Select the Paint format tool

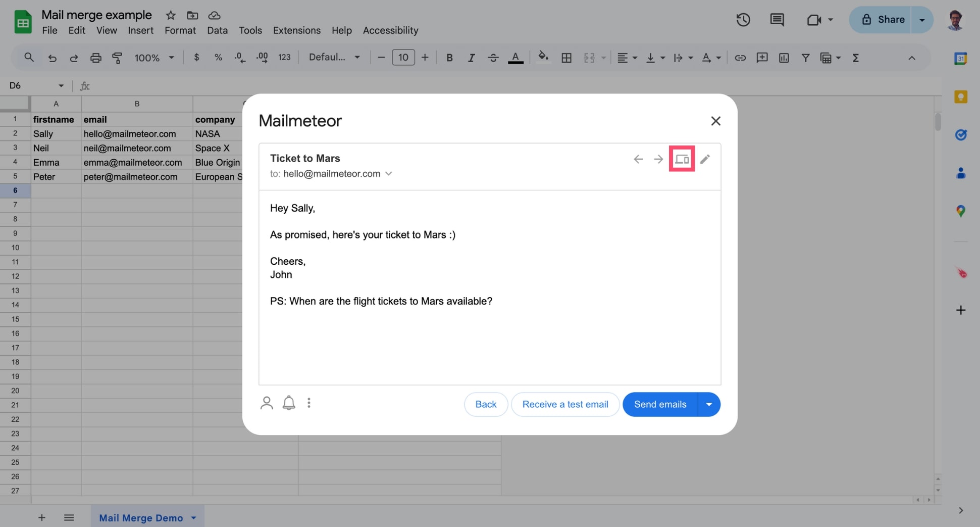pos(117,58)
